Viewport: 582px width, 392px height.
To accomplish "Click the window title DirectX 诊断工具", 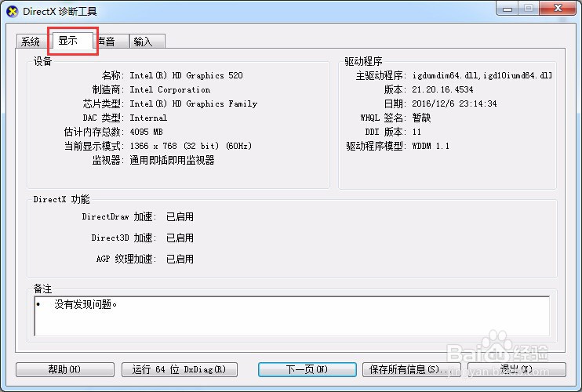I will 60,12.
